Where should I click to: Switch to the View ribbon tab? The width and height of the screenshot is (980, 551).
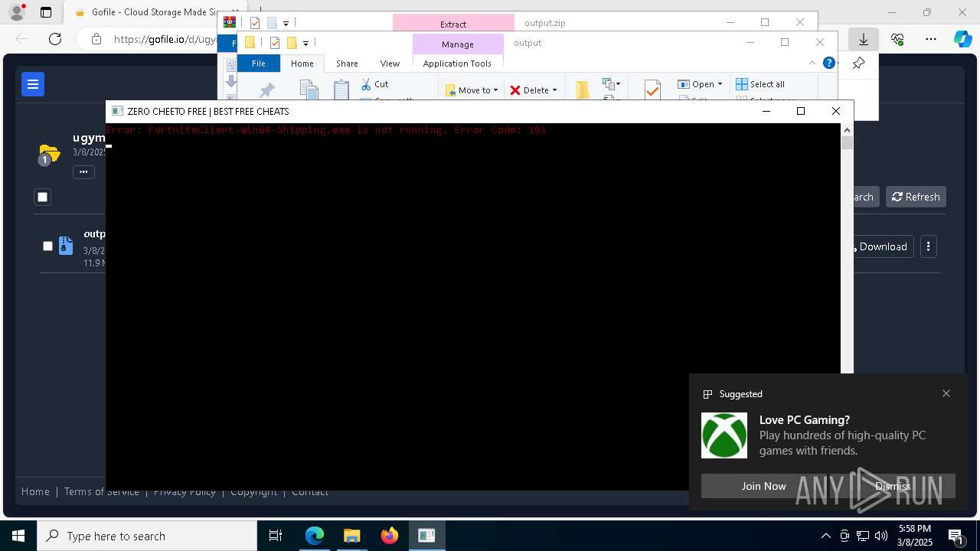coord(390,64)
